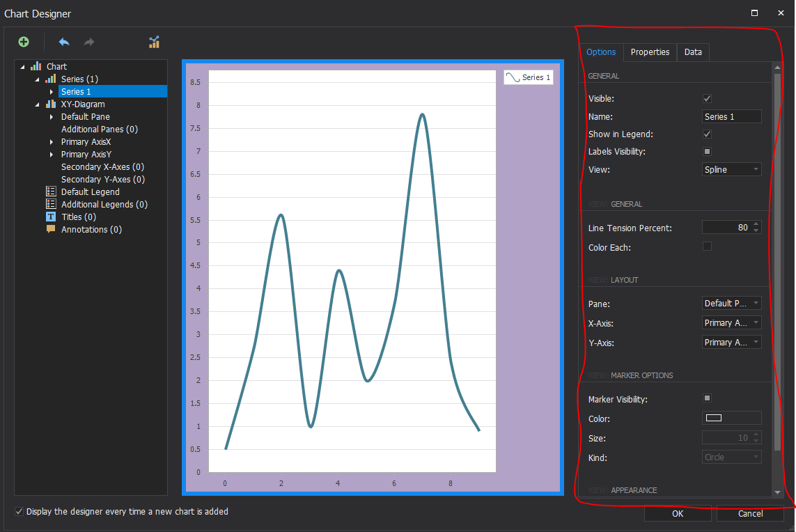The height and width of the screenshot is (532, 796).
Task: Click the Default Legend icon
Action: pyautogui.click(x=51, y=191)
